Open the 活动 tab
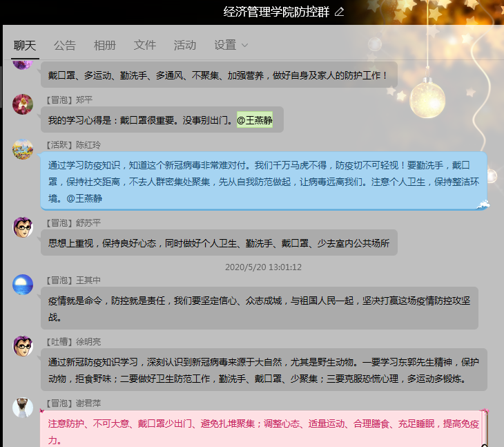Image resolution: width=504 pixels, height=447 pixels. coord(185,46)
